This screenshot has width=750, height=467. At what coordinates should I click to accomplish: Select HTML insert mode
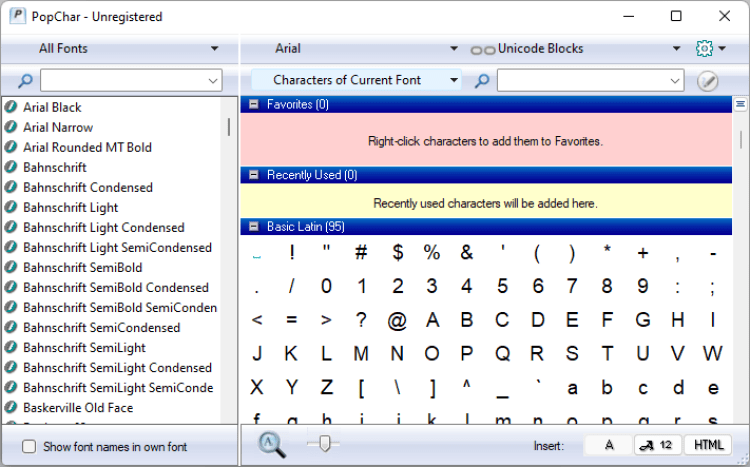pos(708,445)
